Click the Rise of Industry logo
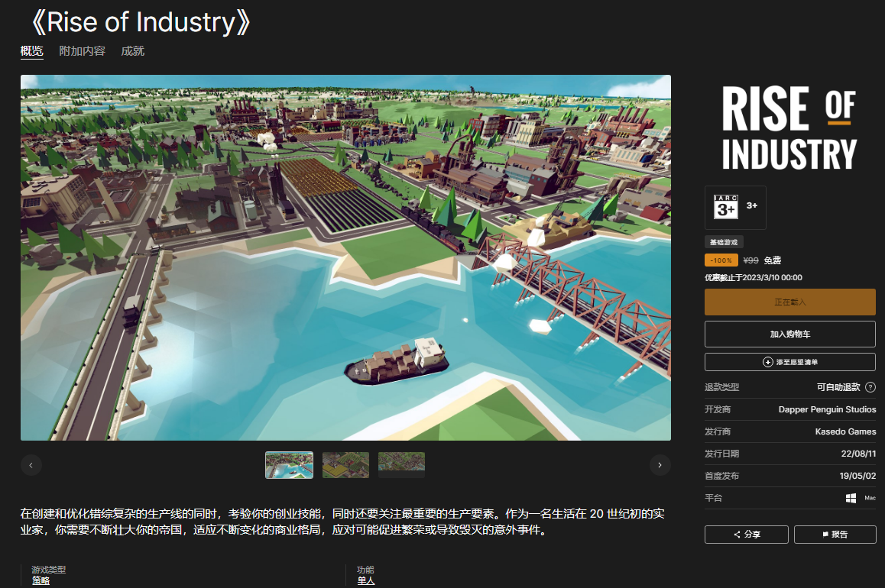 click(x=789, y=128)
